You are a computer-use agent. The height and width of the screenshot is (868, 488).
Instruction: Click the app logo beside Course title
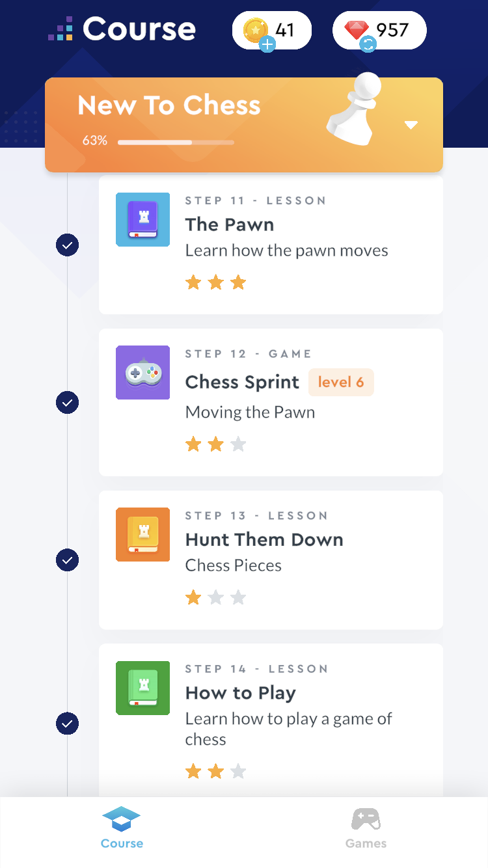[x=61, y=29]
